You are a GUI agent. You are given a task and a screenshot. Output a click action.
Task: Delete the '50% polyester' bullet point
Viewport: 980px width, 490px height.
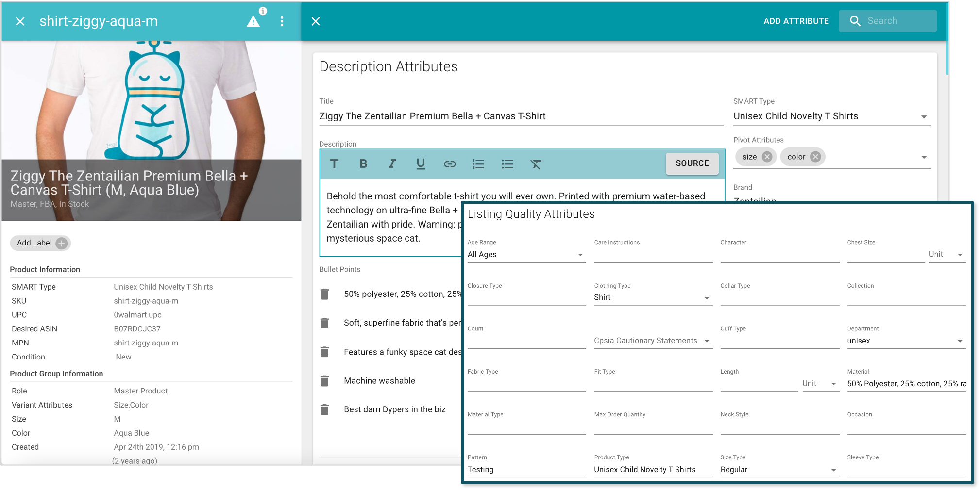click(325, 294)
